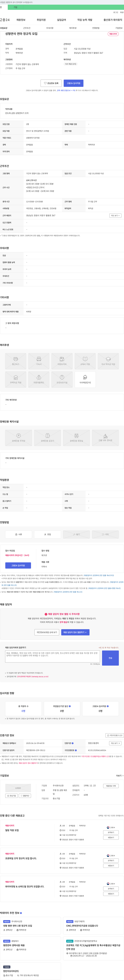
Task: Open the 채용정보 더보기 button
Action: coord(111,786)
